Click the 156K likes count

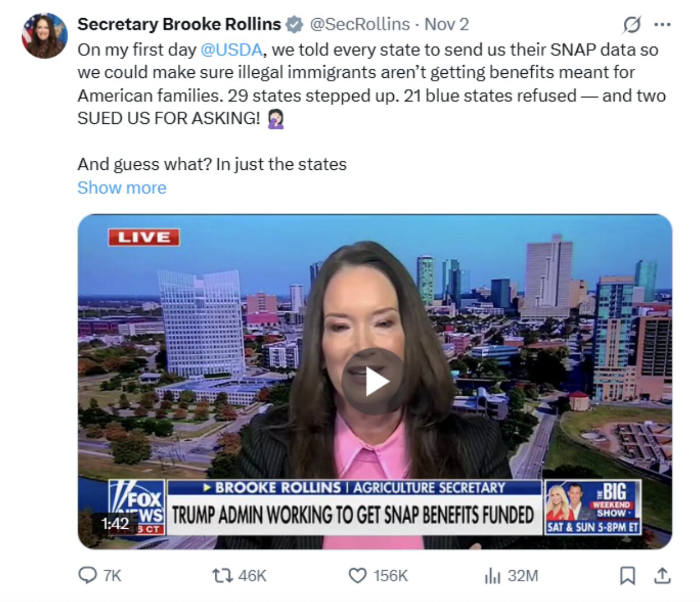pos(391,576)
